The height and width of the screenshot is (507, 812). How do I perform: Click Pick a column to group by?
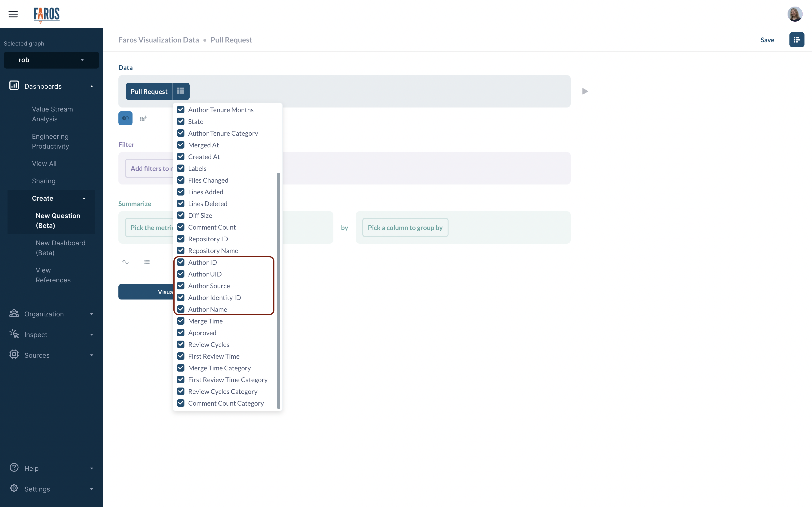pyautogui.click(x=405, y=228)
